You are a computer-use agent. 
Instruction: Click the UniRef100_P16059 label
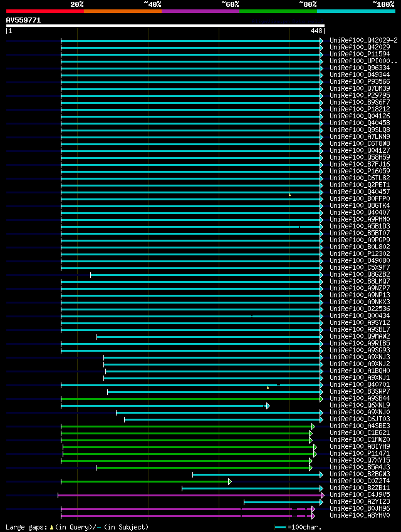[360, 171]
